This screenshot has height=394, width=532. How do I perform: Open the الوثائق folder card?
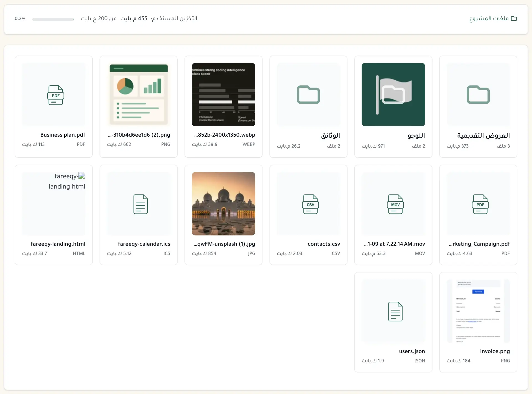click(308, 107)
